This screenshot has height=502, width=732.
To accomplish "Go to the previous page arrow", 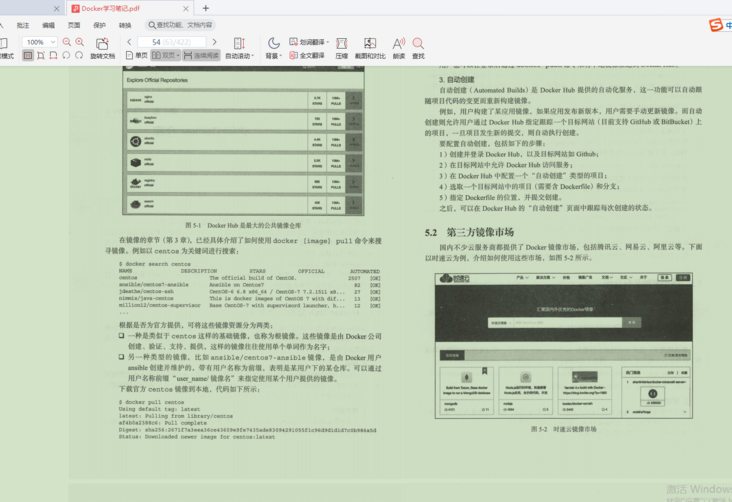I will click(129, 42).
